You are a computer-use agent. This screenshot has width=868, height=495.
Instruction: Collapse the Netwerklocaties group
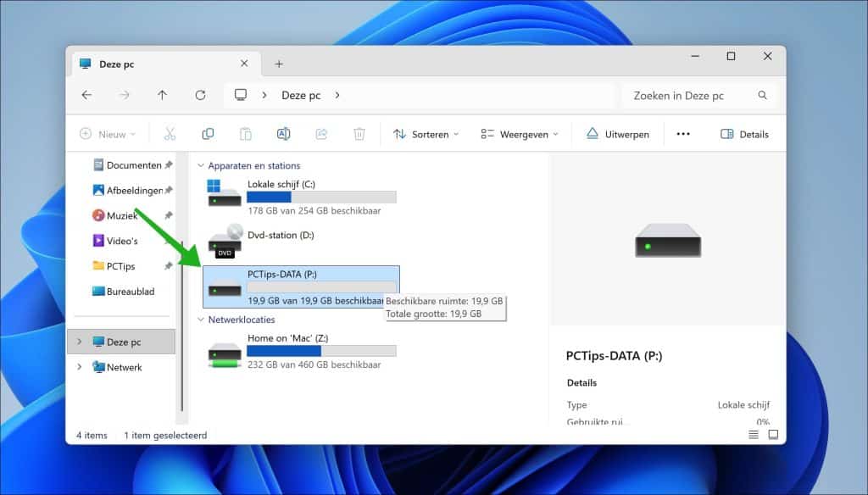(x=201, y=320)
